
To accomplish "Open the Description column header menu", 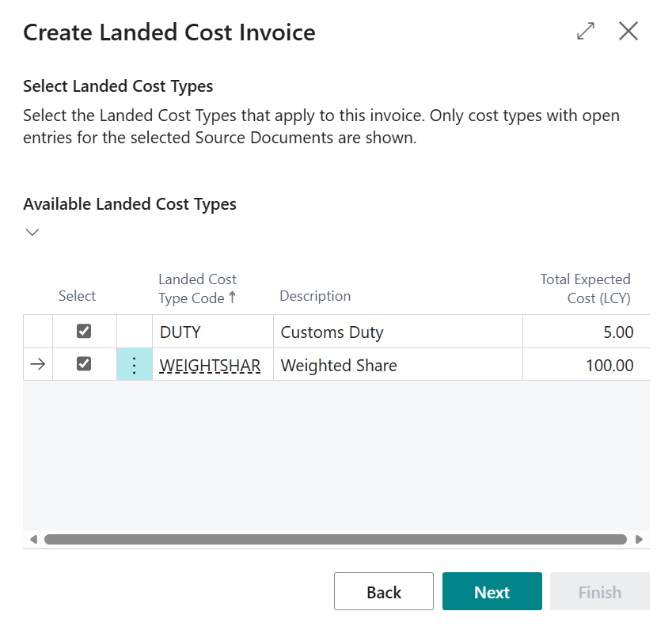I will pos(315,296).
